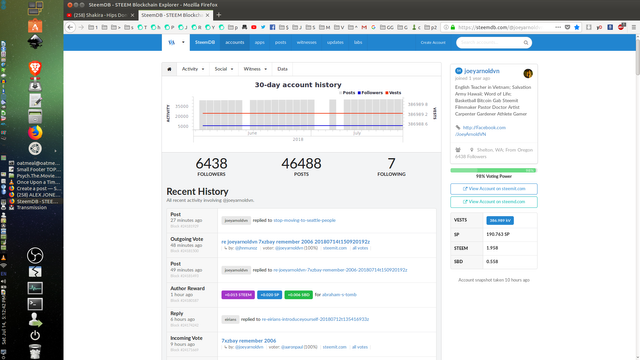Click the SteemDB brand link
640x360 pixels.
(x=205, y=42)
